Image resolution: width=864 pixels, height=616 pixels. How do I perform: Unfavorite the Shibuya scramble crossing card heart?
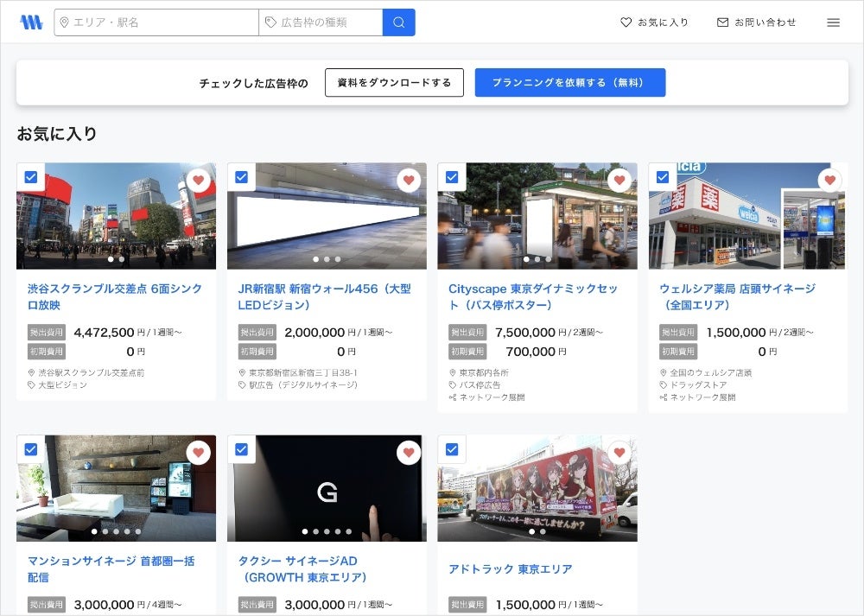click(199, 181)
